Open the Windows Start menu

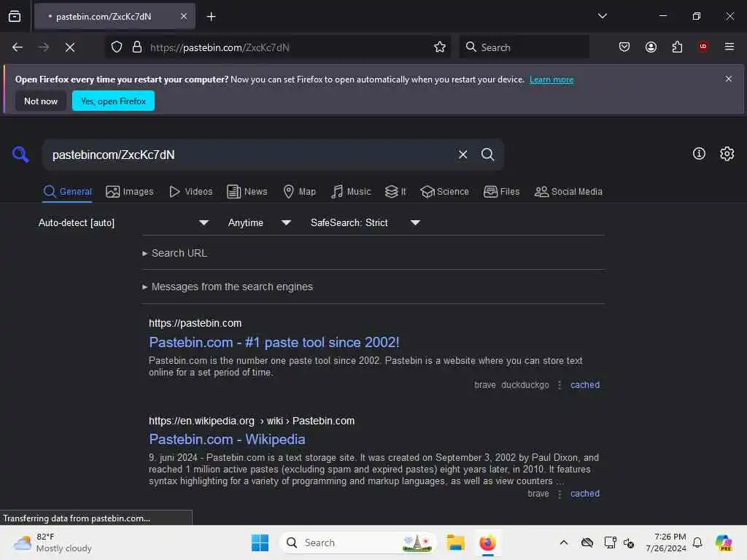[x=260, y=542]
